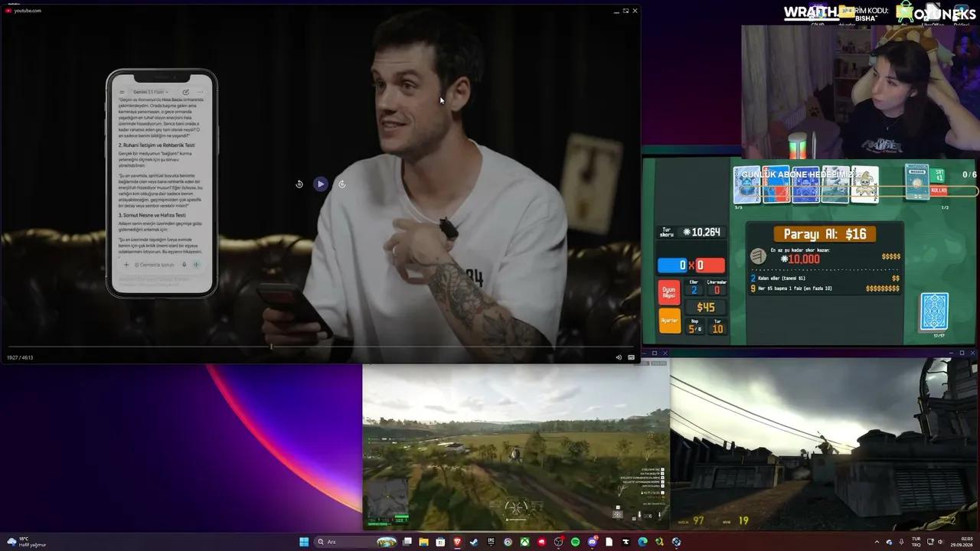Open the clock and date flyout
Screen dimensions: 980x551
click(962, 542)
